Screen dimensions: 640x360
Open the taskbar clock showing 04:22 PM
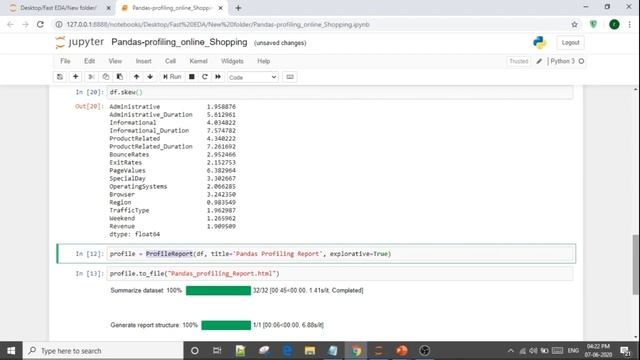tap(598, 351)
